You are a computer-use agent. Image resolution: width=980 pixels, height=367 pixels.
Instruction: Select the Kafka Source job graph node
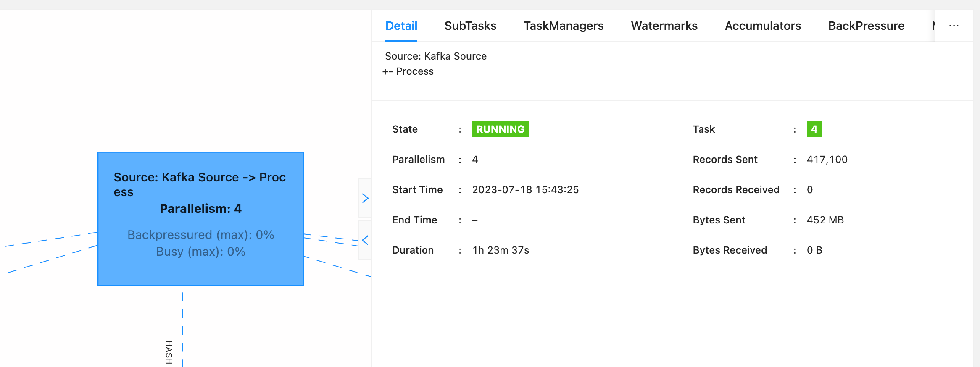coord(200,218)
